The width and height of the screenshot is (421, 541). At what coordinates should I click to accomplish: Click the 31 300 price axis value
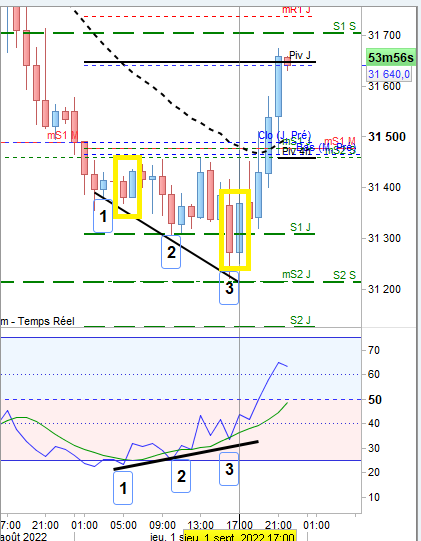click(384, 238)
